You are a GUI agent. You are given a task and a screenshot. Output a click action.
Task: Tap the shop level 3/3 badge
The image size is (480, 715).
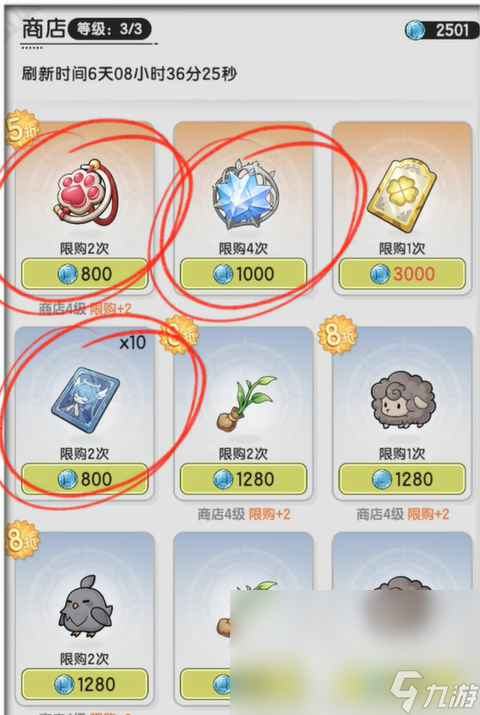(109, 30)
